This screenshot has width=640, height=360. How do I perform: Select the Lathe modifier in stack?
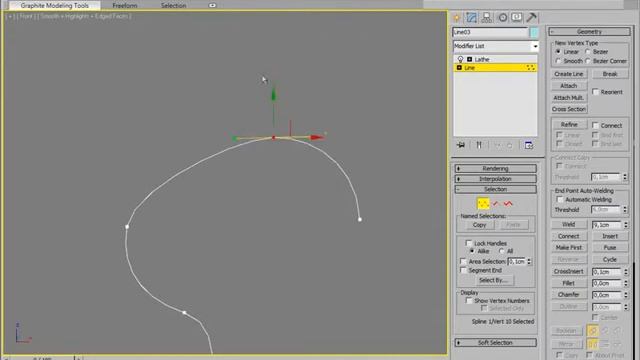pos(482,59)
